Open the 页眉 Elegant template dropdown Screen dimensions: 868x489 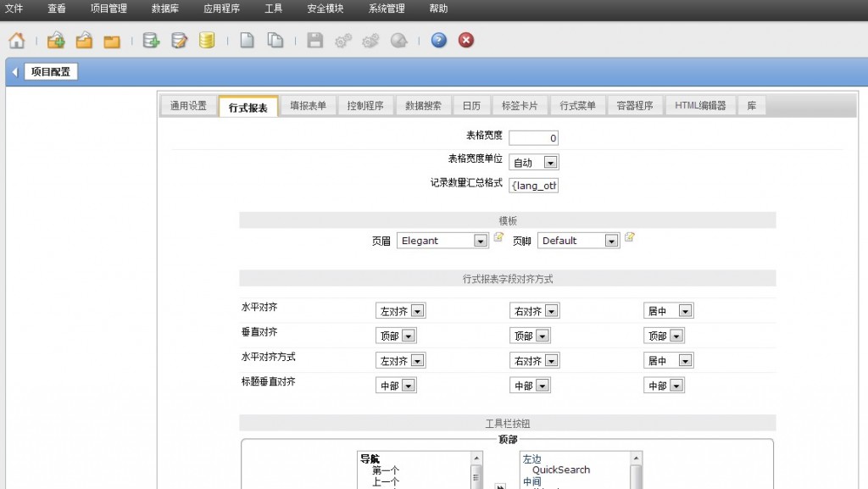coord(442,241)
